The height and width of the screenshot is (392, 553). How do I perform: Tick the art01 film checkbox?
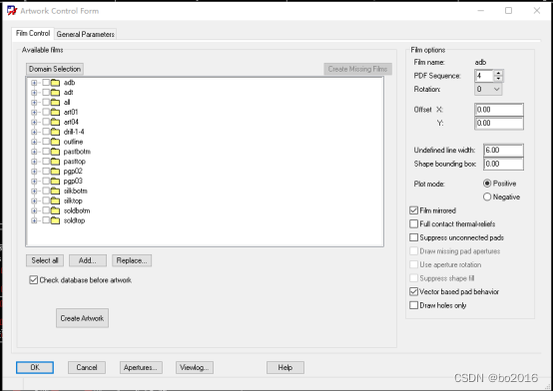46,113
